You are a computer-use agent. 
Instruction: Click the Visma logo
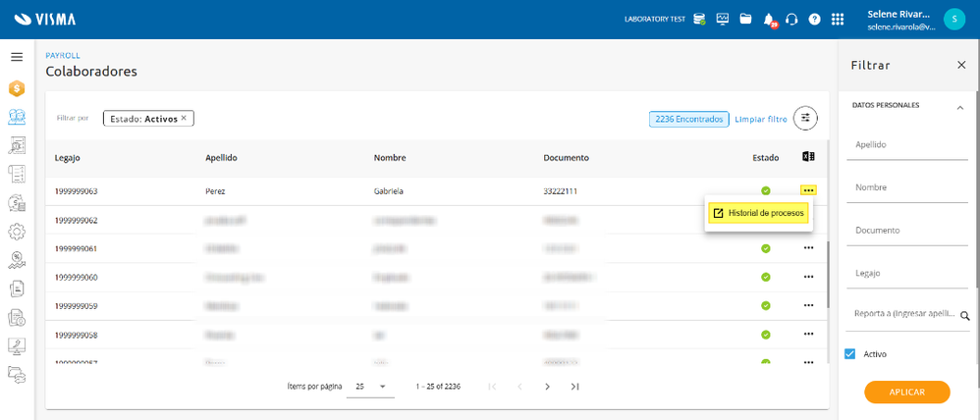(45, 20)
